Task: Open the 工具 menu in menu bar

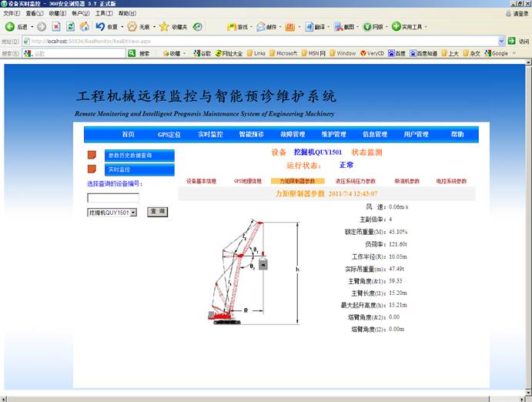Action: tap(103, 13)
